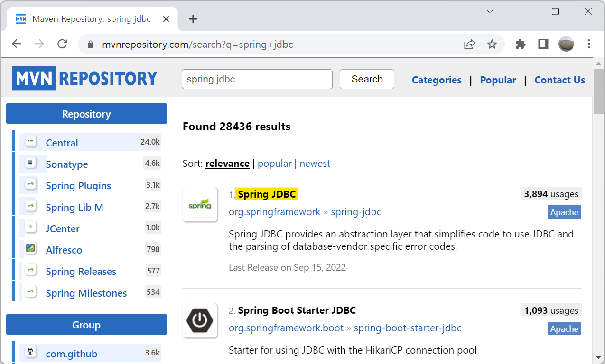The height and width of the screenshot is (364, 605).
Task: Click the MVN Repository logo
Action: point(84,78)
